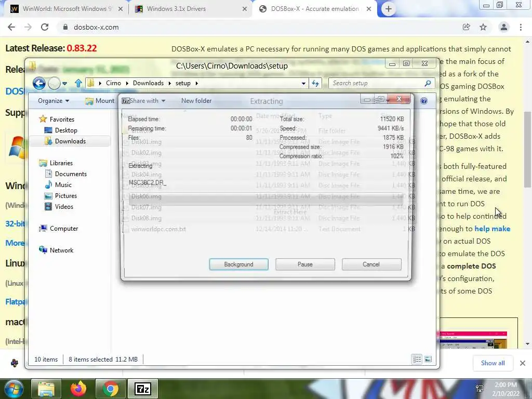The width and height of the screenshot is (532, 399).
Task: Click Latest Release 0.83.22 text
Action: (51, 48)
